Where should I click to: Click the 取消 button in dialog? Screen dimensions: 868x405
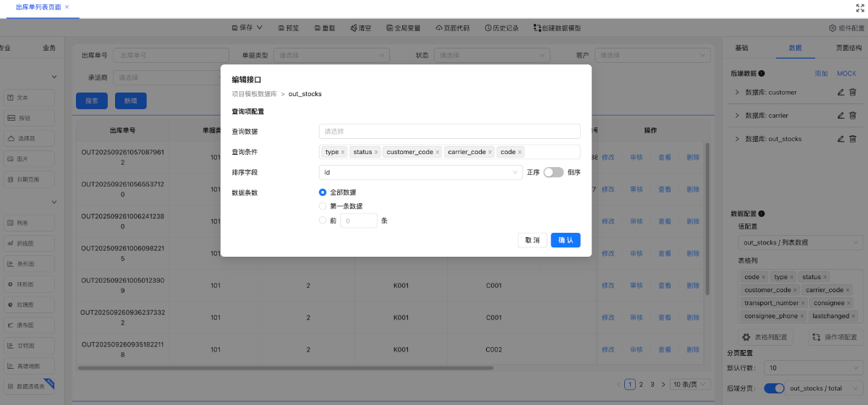click(x=532, y=240)
